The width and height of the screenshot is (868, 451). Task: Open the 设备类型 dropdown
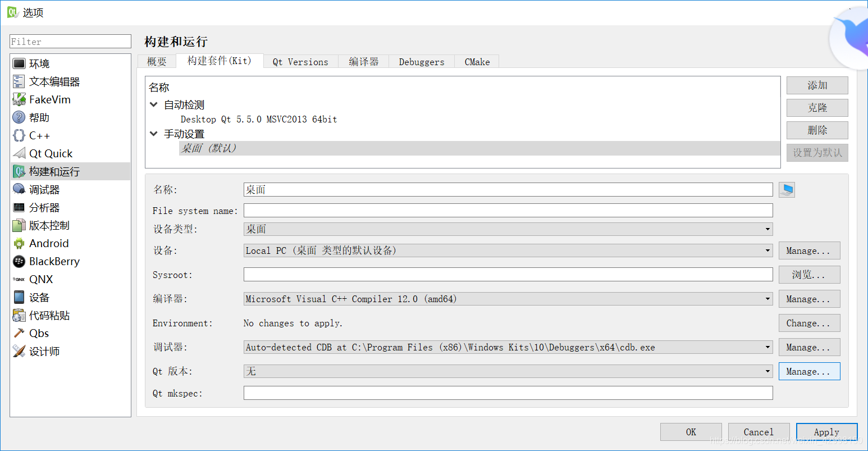point(508,229)
